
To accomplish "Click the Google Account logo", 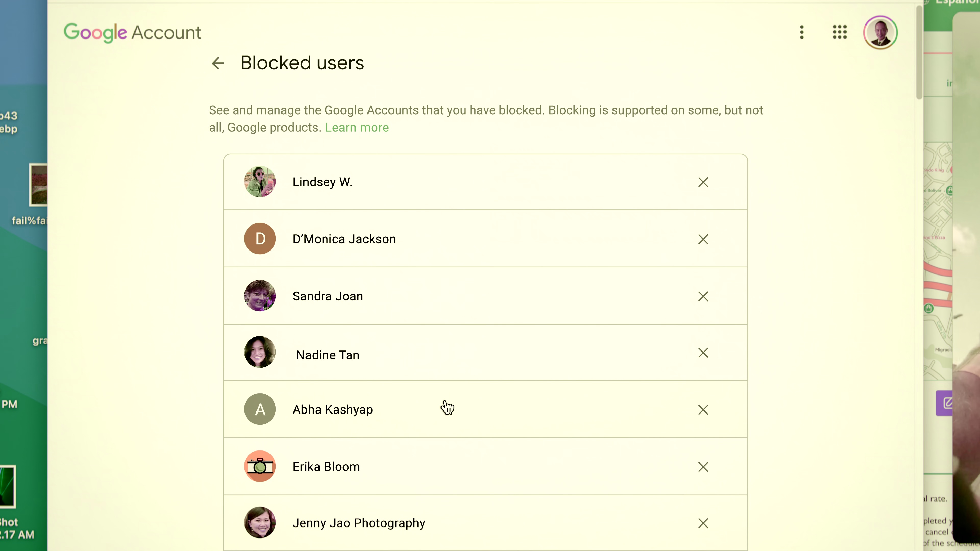I will pos(132,32).
